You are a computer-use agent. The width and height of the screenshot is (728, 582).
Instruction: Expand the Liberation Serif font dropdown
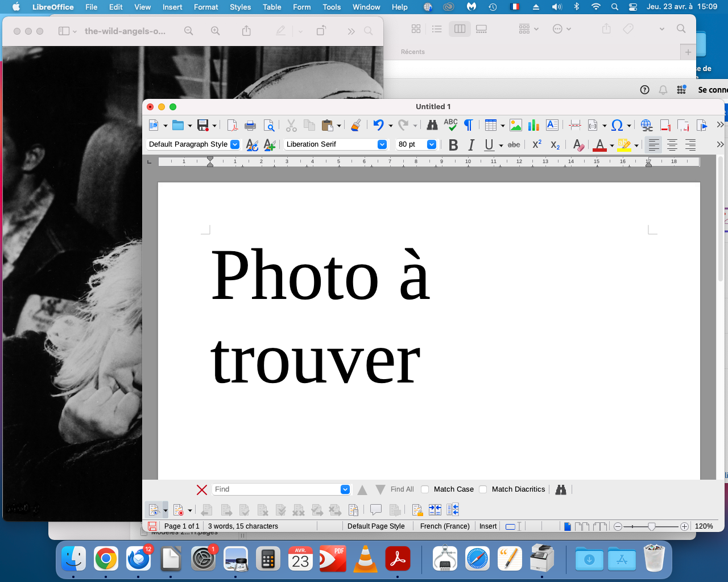coord(382,144)
